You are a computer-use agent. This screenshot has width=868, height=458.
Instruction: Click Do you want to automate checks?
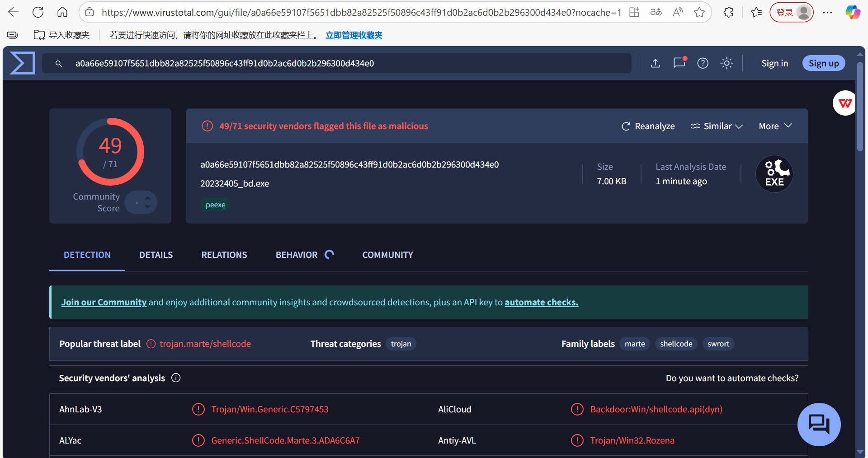click(732, 378)
